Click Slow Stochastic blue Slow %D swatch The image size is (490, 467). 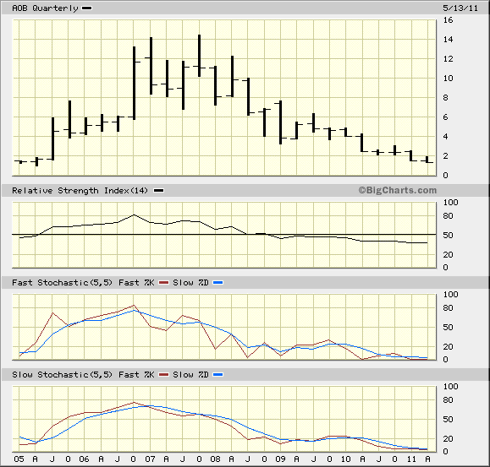tap(218, 375)
